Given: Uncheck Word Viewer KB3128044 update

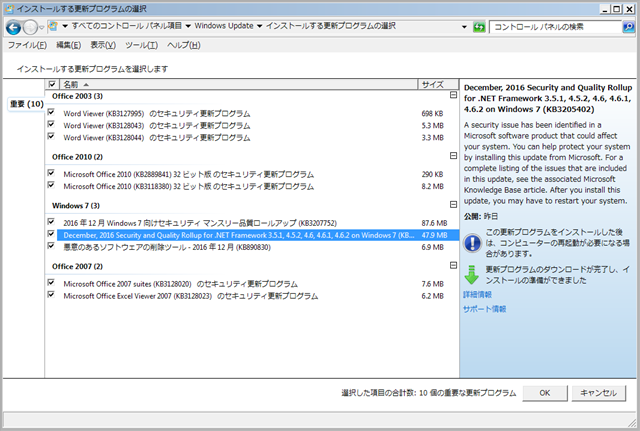Looking at the screenshot, I should pos(51,136).
